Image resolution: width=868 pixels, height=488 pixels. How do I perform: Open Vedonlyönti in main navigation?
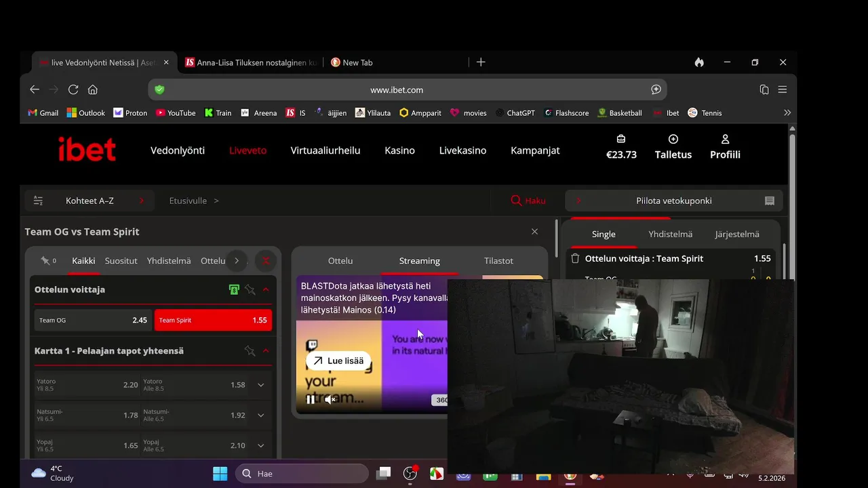178,150
